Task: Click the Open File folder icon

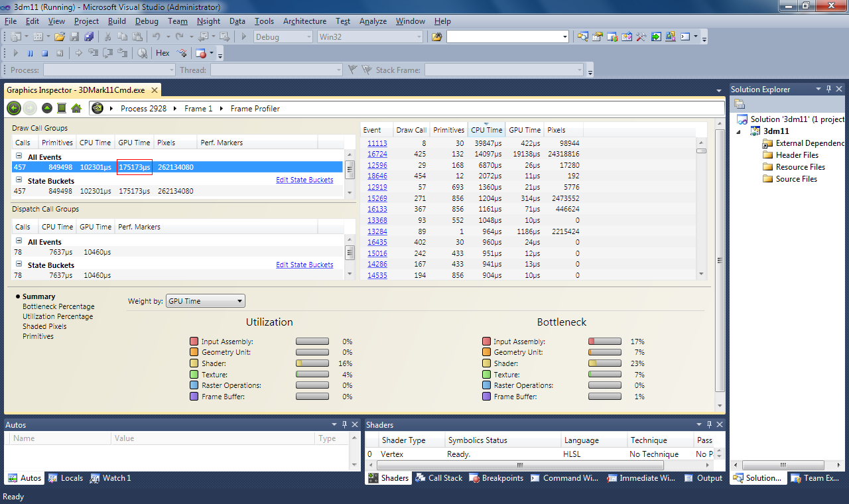Action: 60,37
